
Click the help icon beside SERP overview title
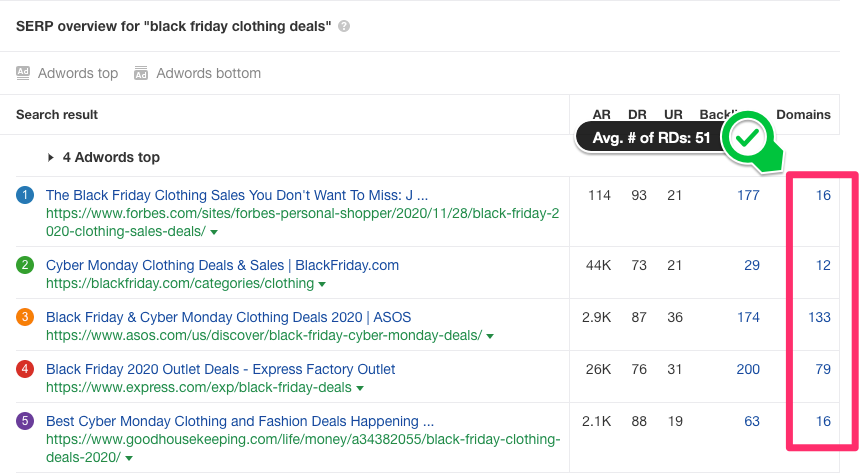[344, 26]
